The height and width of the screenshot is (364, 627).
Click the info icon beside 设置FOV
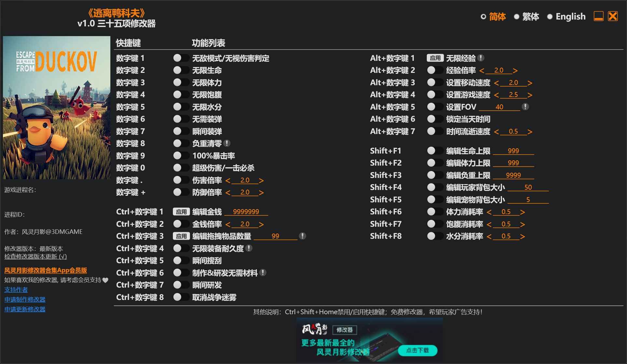click(x=525, y=107)
